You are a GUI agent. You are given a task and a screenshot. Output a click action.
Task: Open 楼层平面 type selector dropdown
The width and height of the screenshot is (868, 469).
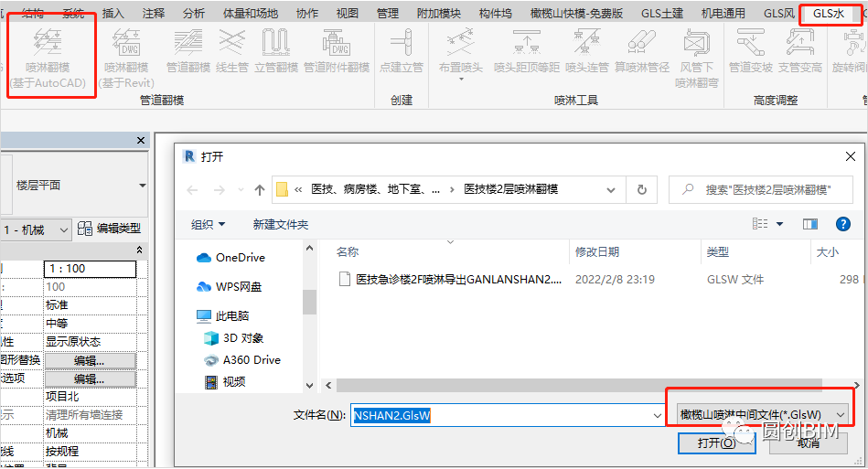click(x=143, y=186)
